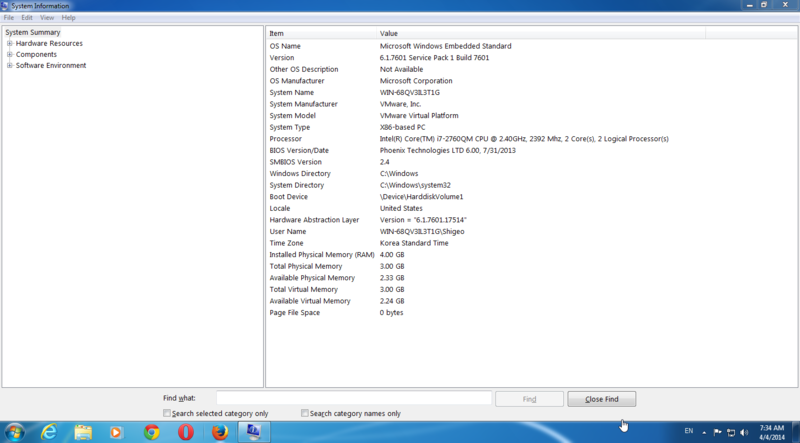Click the value Microsoft Windows Embedded Standard

pyautogui.click(x=445, y=46)
